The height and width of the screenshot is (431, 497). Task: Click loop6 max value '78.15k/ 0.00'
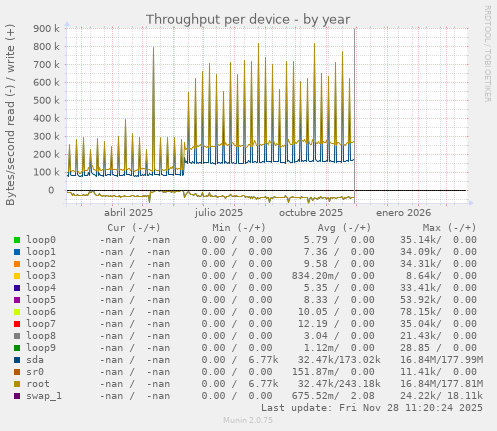(438, 312)
